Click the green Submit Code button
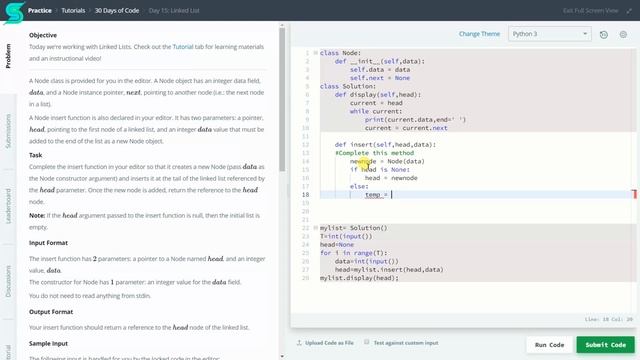The height and width of the screenshot is (360, 640). tap(605, 345)
